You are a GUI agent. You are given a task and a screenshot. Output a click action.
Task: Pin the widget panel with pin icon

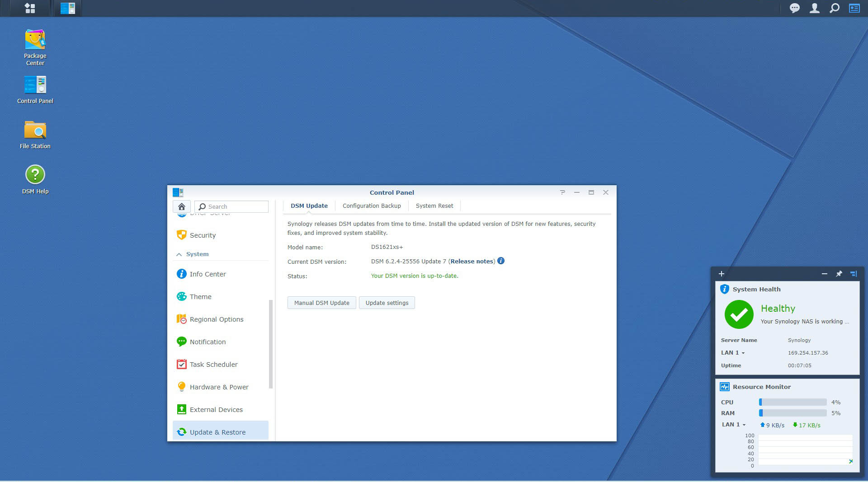tap(839, 274)
